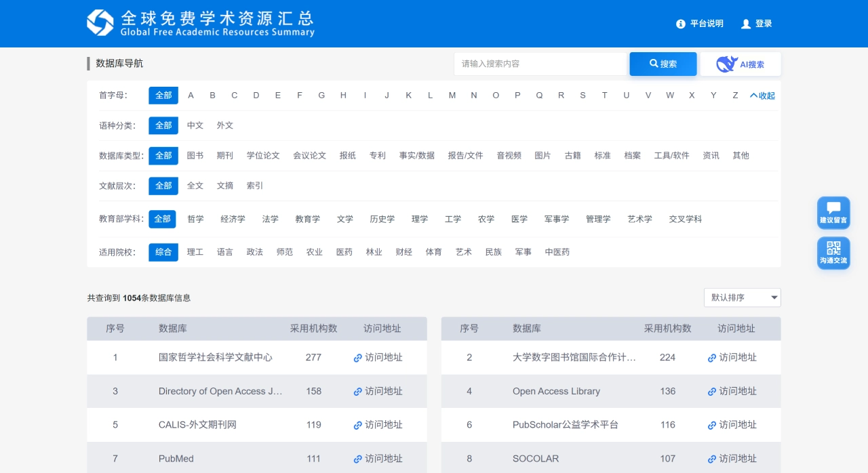868x473 pixels.
Task: Select 报告/文件 database type
Action: point(465,155)
